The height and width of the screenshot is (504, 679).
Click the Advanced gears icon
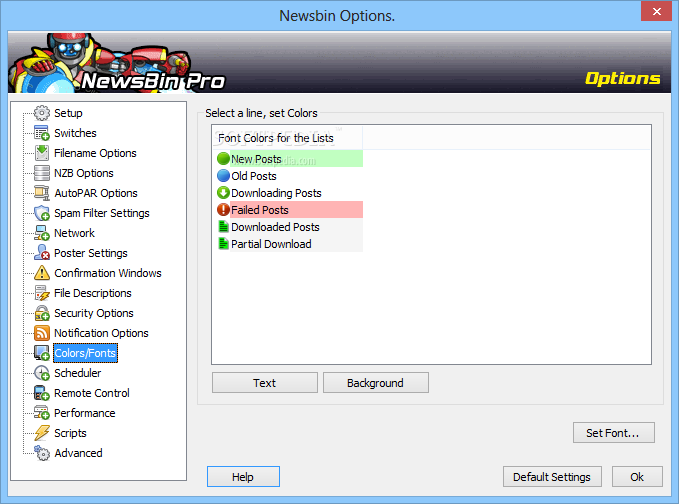click(42, 453)
